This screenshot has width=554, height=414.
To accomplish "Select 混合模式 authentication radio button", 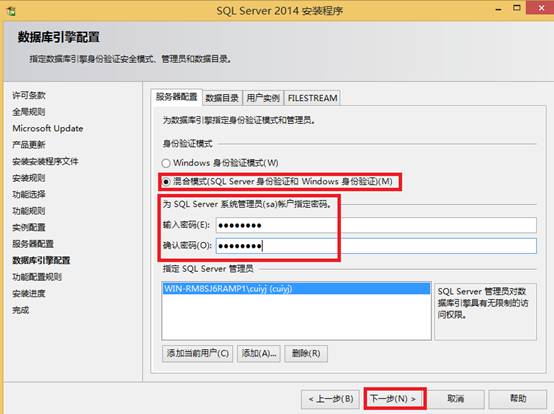I will coord(166,182).
